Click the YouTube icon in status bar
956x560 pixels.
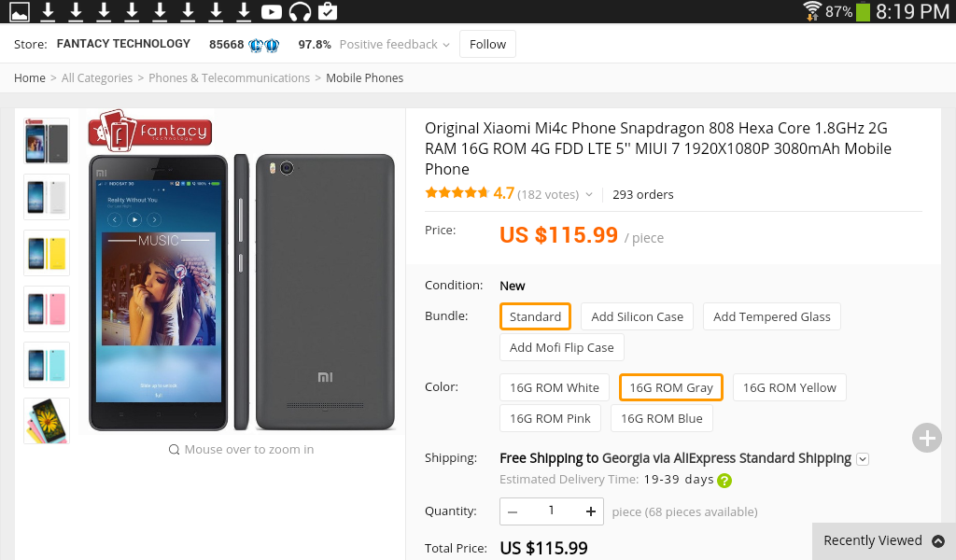[272, 12]
